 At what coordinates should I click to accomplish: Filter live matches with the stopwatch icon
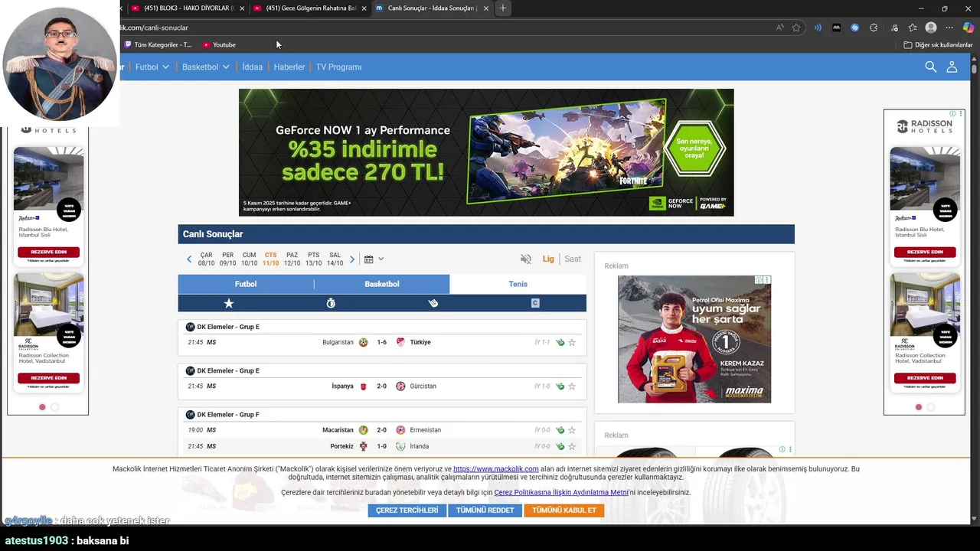coord(331,303)
